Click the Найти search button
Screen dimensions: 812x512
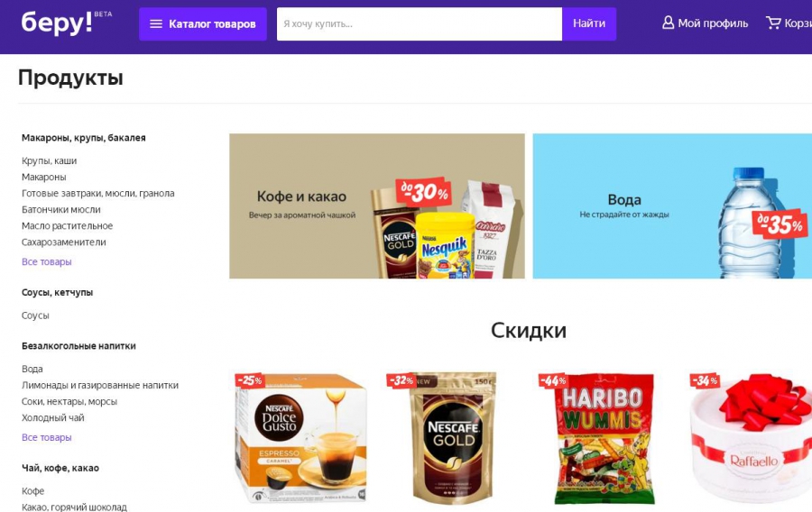[x=589, y=23]
